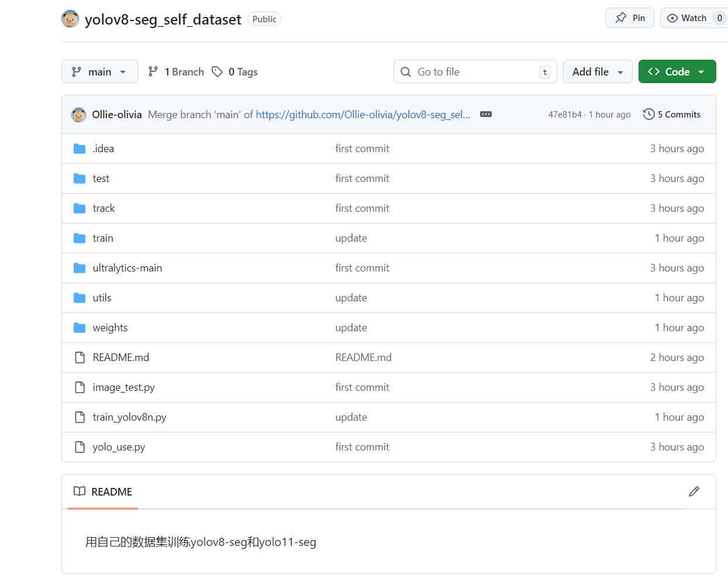
Task: Open 'update' commit message for train_yolov8n.py row
Action: [x=351, y=417]
